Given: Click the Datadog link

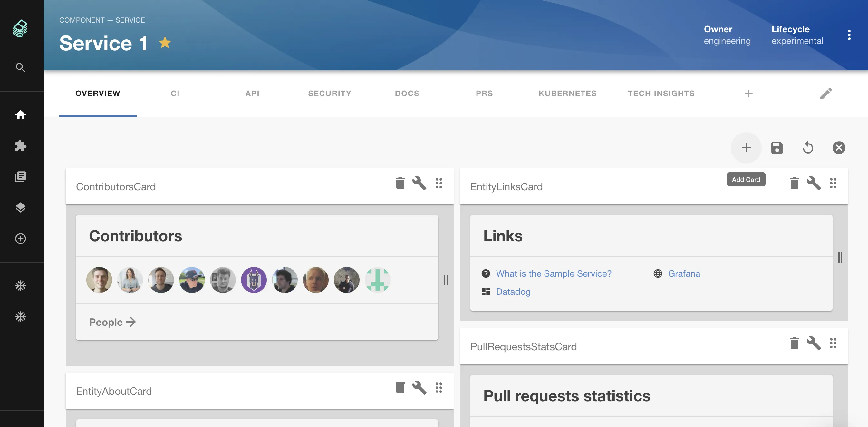Looking at the screenshot, I should pyautogui.click(x=513, y=292).
